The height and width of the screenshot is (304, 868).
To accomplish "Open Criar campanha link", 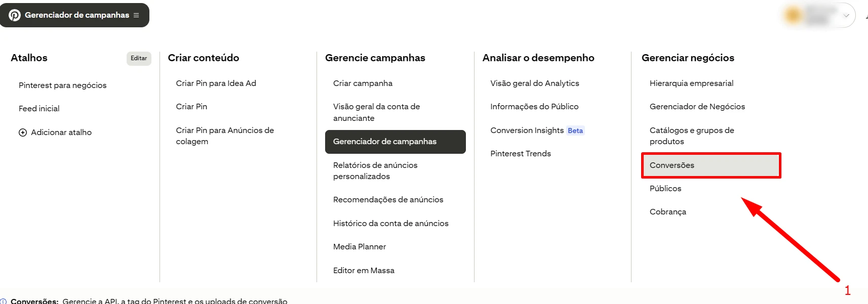I will pos(363,83).
